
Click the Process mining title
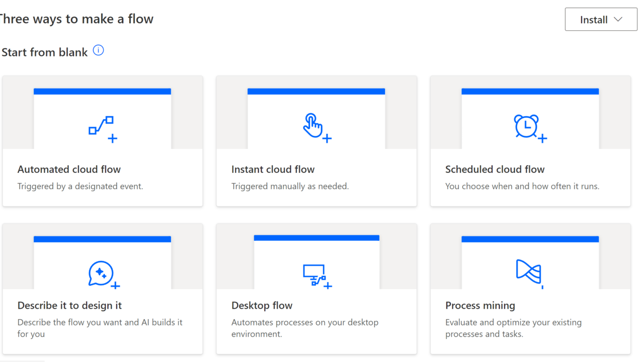point(480,305)
